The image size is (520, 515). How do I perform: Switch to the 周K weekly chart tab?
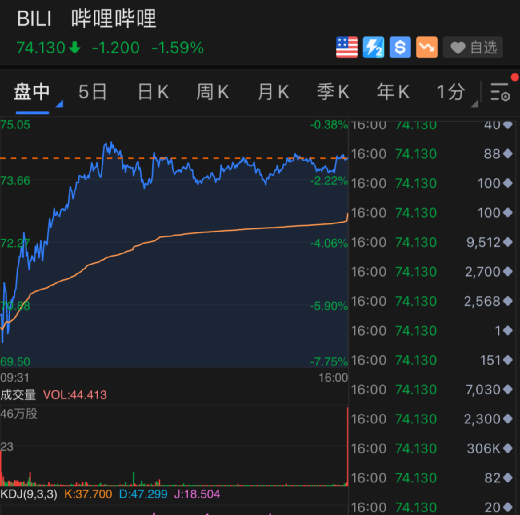(213, 91)
